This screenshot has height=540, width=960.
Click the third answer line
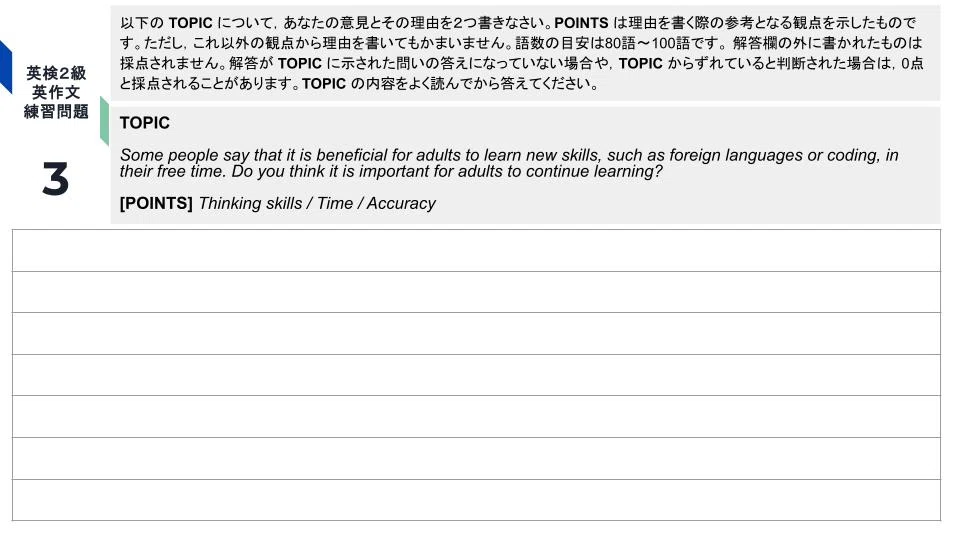(x=476, y=334)
